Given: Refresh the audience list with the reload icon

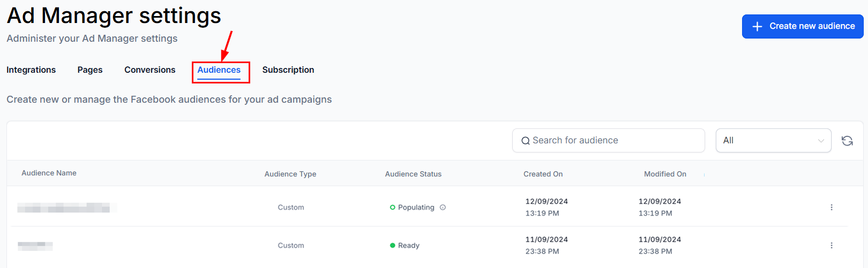Looking at the screenshot, I should (847, 141).
